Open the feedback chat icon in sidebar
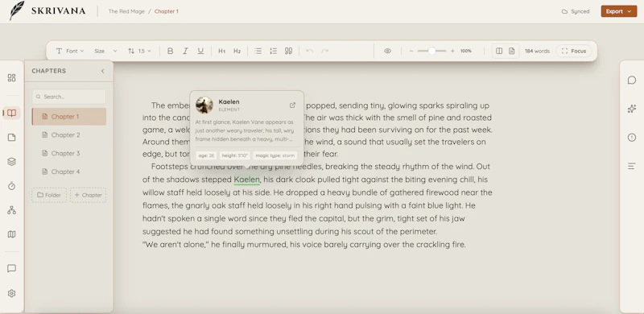The height and width of the screenshot is (314, 644). coord(11,268)
